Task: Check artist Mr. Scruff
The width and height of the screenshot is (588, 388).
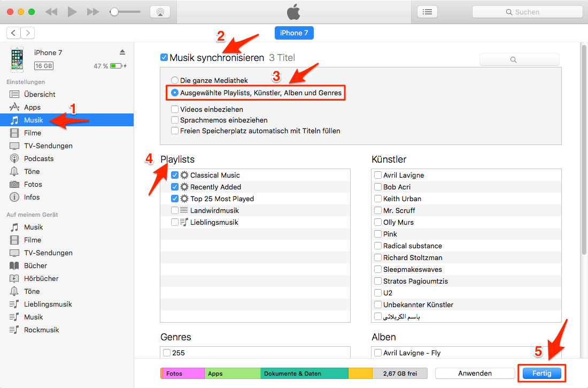Action: 377,210
